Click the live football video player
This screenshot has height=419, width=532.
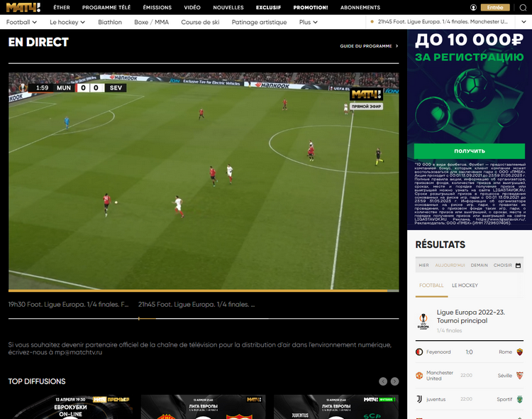[x=204, y=181]
